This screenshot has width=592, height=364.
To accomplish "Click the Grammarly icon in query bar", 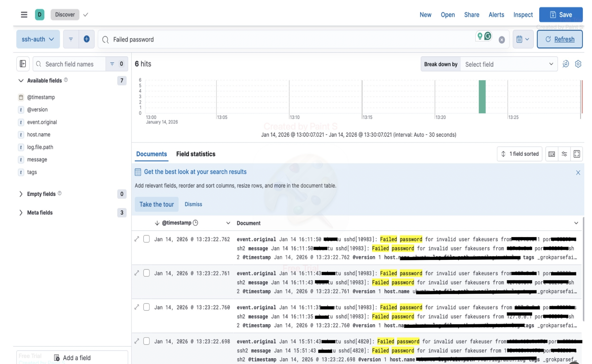I will pyautogui.click(x=488, y=36).
